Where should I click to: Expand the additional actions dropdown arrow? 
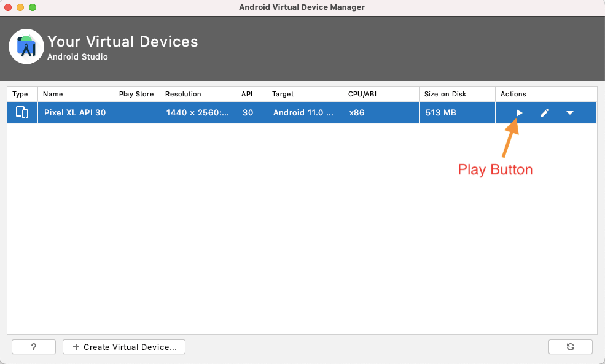point(569,112)
